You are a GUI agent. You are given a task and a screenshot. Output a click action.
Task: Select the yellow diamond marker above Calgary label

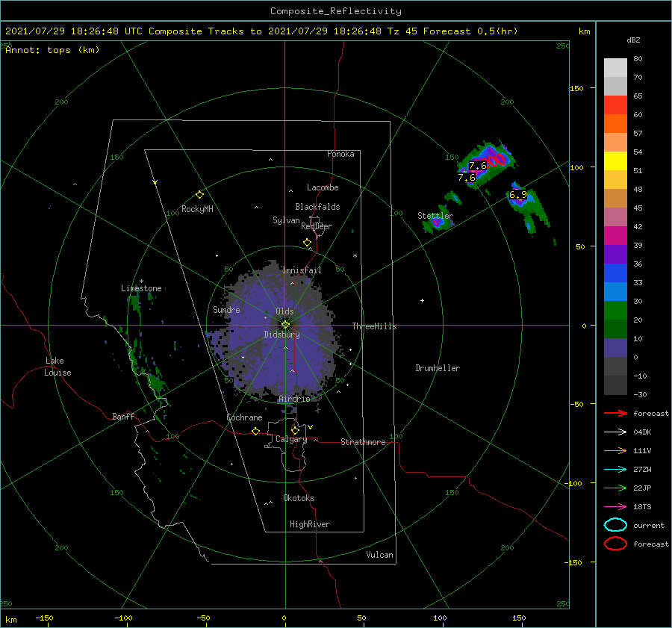295,430
